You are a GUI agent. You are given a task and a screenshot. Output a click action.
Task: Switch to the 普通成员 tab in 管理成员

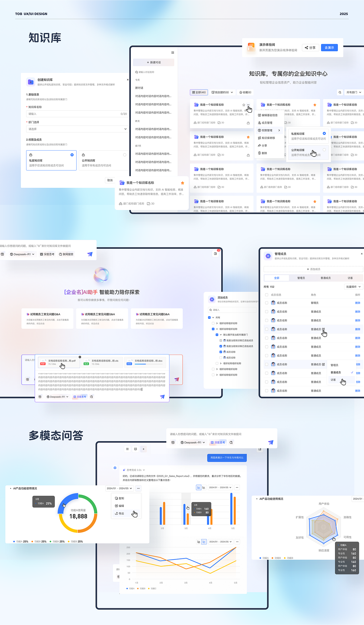326,278
